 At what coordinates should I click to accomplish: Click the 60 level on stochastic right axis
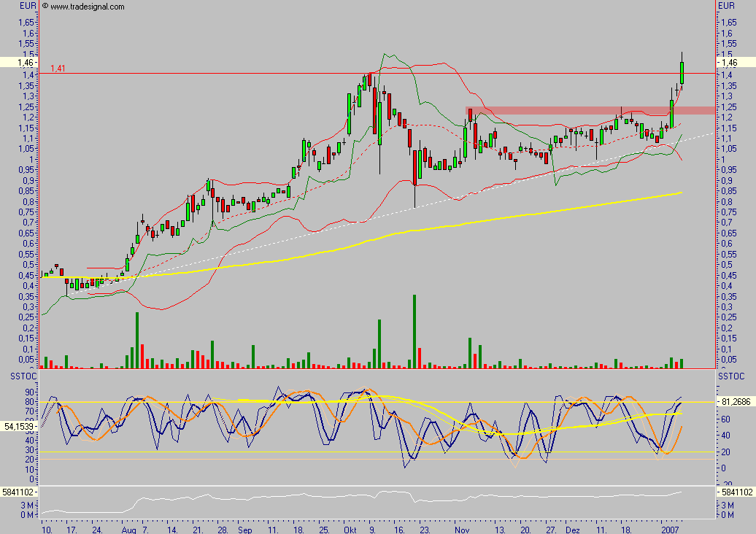(725, 419)
